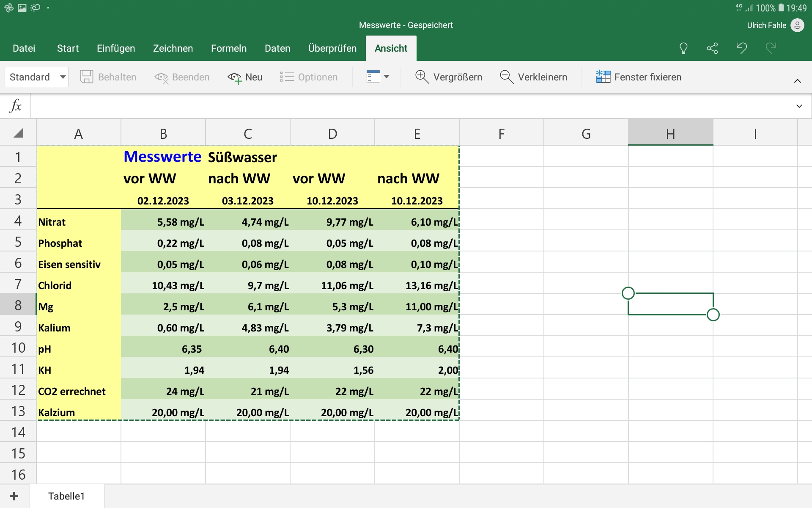Image resolution: width=812 pixels, height=508 pixels.
Task: Tap the share icon
Action: pyautogui.click(x=713, y=48)
